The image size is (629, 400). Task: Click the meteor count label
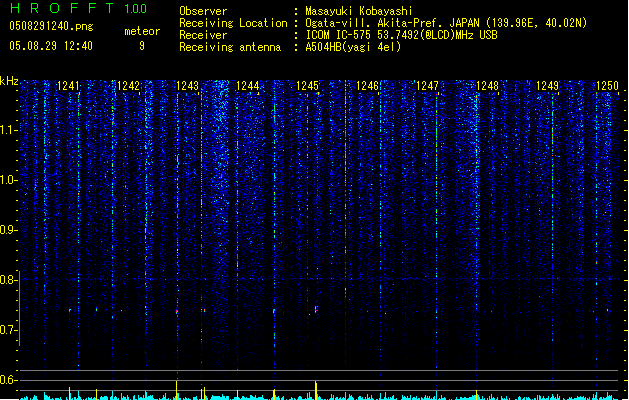pyautogui.click(x=142, y=31)
